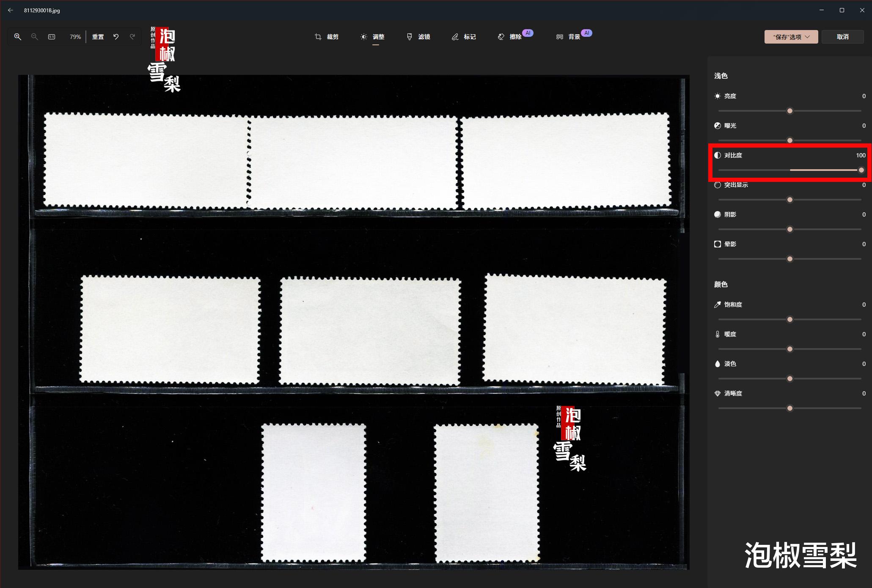The image size is (872, 588).
Task: Click the undo arrow icon
Action: [x=116, y=37]
